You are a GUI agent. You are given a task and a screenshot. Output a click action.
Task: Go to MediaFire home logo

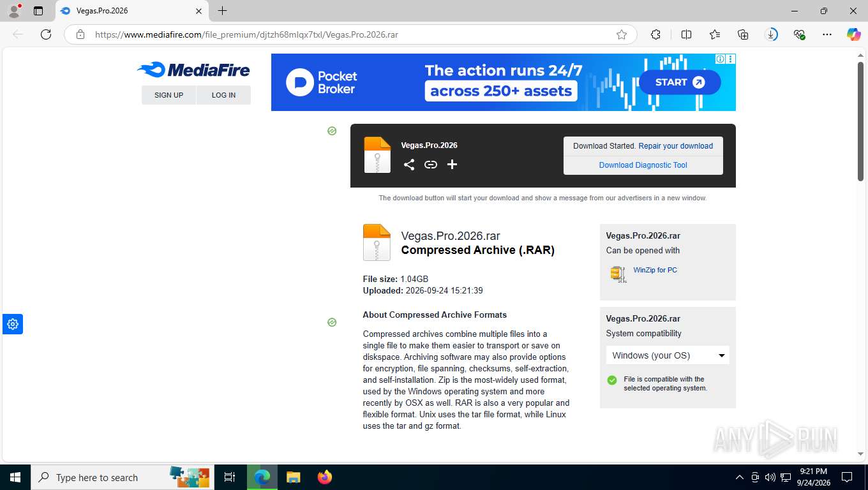tap(193, 70)
